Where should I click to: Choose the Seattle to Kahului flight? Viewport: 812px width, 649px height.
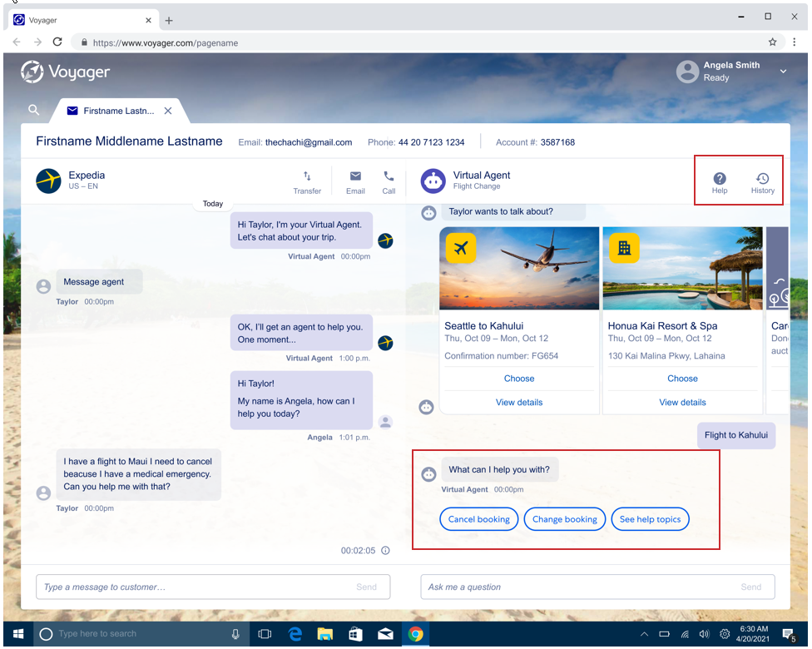point(519,379)
